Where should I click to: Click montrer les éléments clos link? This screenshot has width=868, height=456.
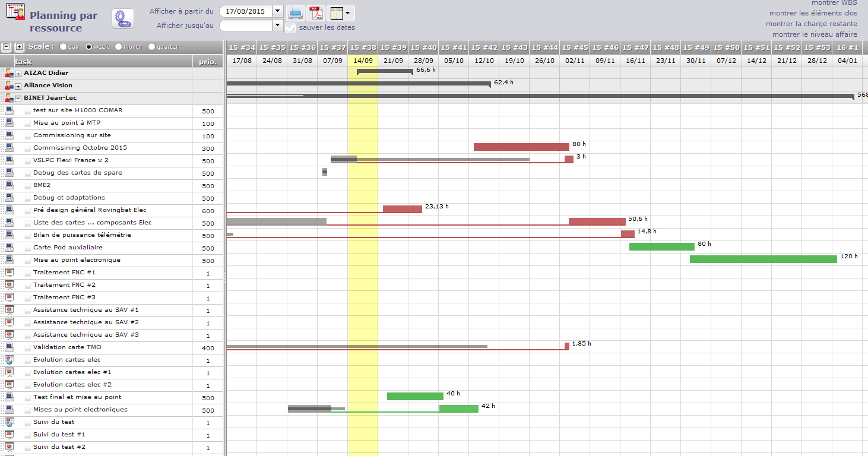click(x=813, y=13)
